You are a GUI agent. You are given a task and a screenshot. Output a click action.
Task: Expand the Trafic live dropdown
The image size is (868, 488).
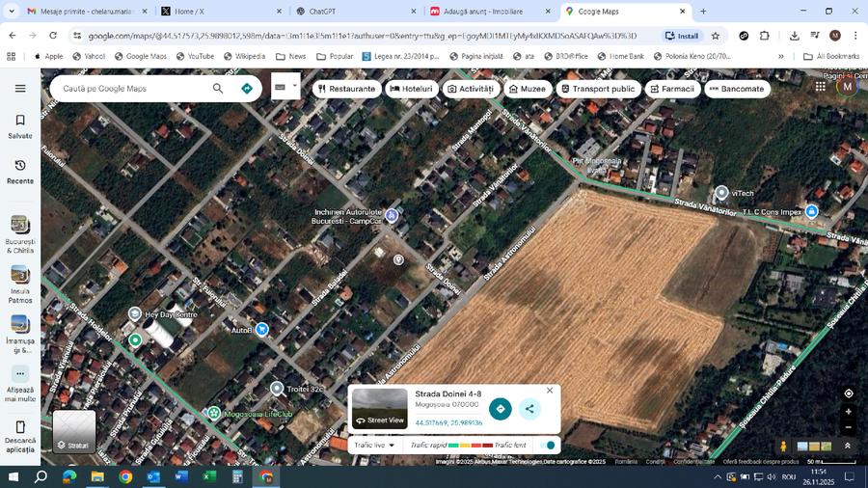(374, 446)
